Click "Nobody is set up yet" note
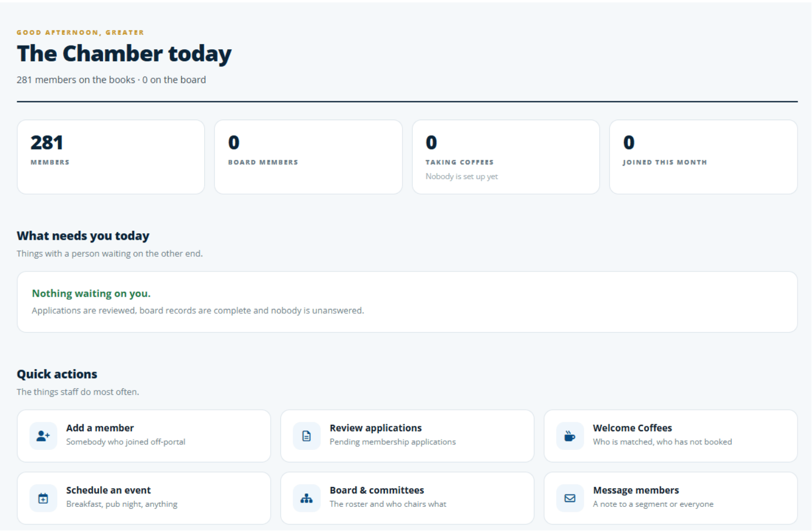812x531 pixels. (x=461, y=176)
